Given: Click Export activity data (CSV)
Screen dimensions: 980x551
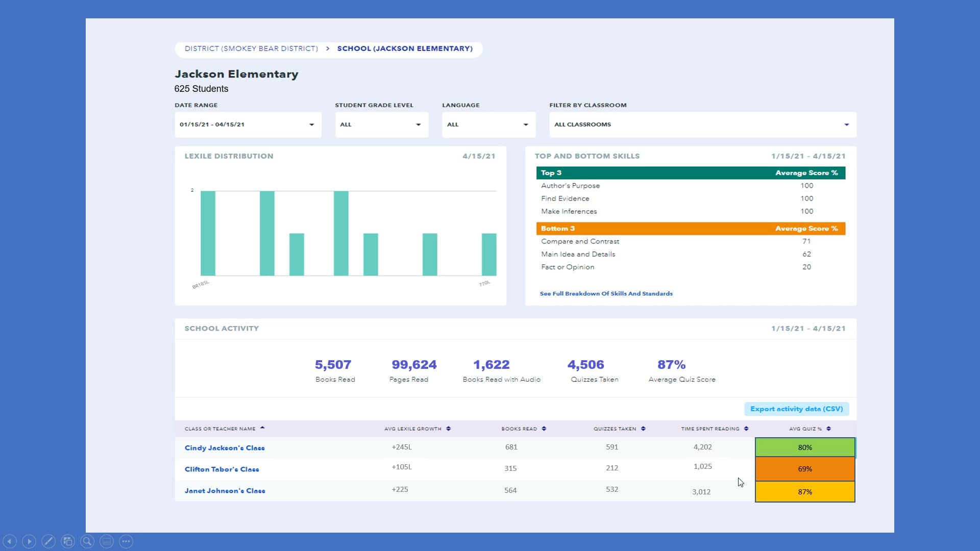Looking at the screenshot, I should (x=796, y=409).
